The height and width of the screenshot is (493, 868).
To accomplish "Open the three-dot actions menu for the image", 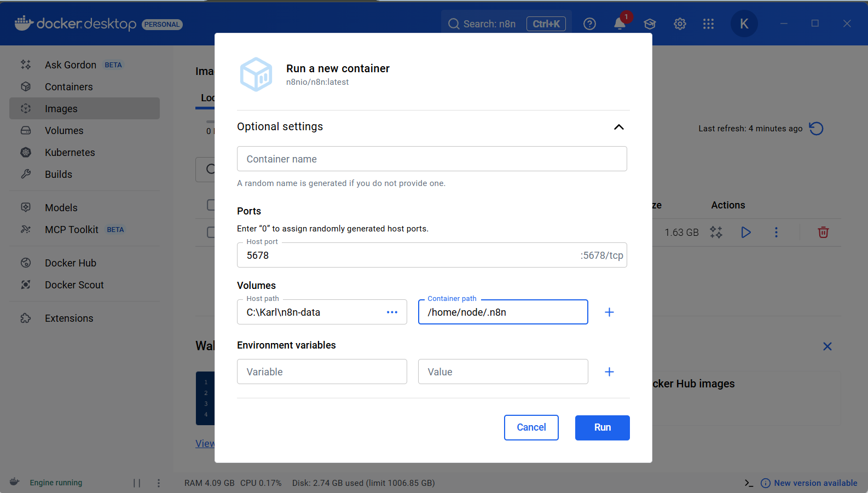I will point(776,232).
